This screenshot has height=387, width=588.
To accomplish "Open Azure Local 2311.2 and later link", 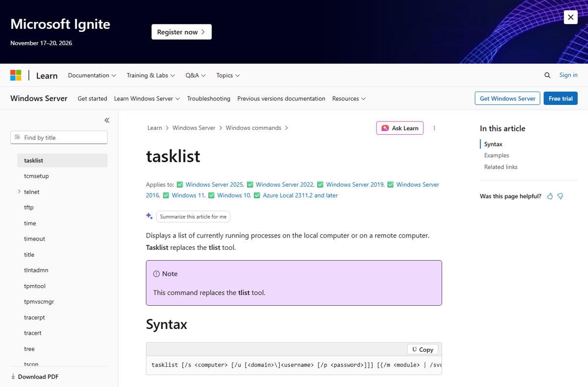I will (x=300, y=195).
